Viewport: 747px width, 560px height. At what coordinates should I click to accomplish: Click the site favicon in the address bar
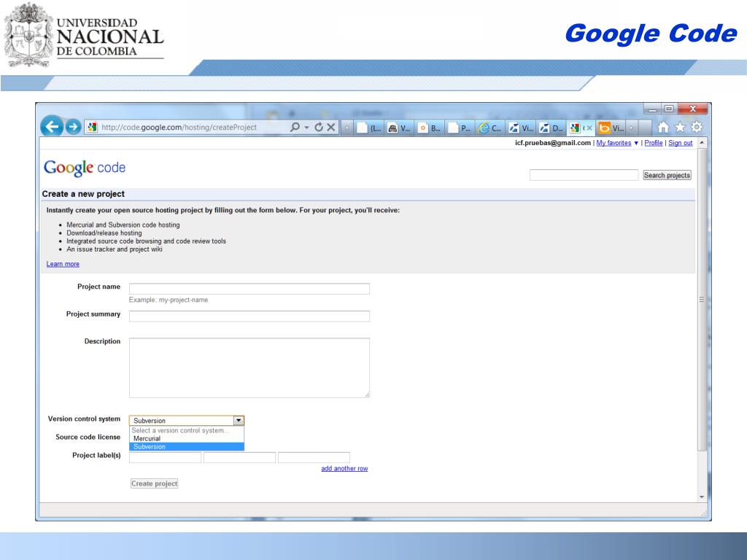coord(93,127)
